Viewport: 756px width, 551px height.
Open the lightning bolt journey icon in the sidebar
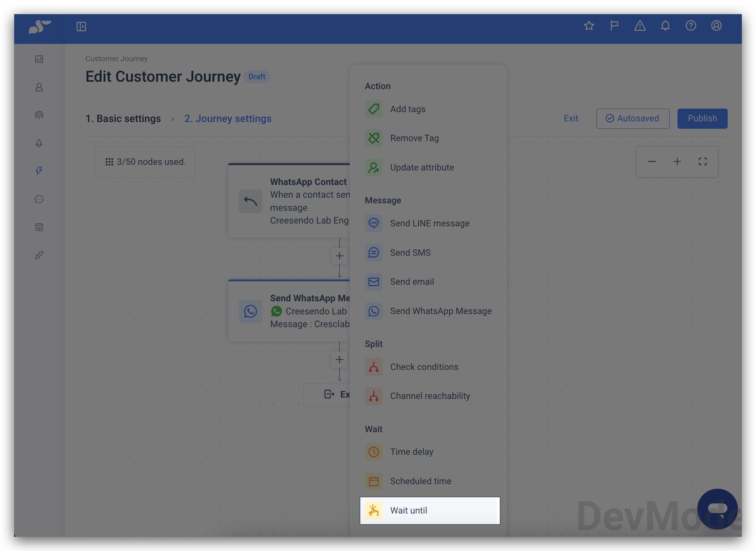pos(39,171)
